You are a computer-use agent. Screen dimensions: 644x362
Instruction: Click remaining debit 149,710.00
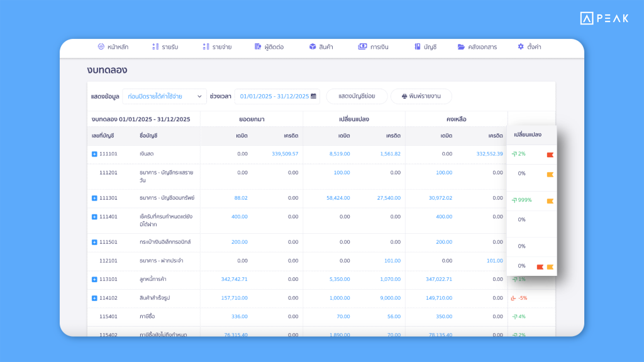coord(438,298)
